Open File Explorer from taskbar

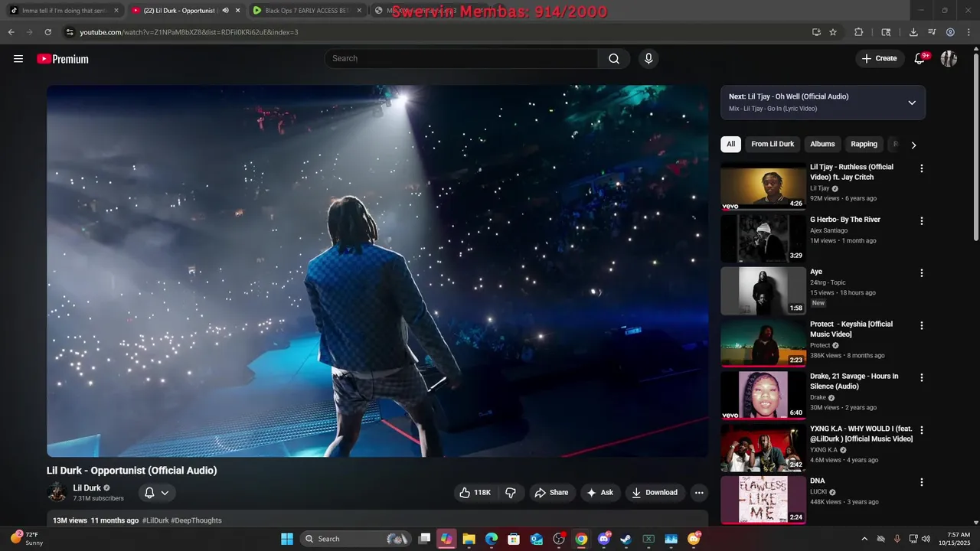click(x=469, y=539)
